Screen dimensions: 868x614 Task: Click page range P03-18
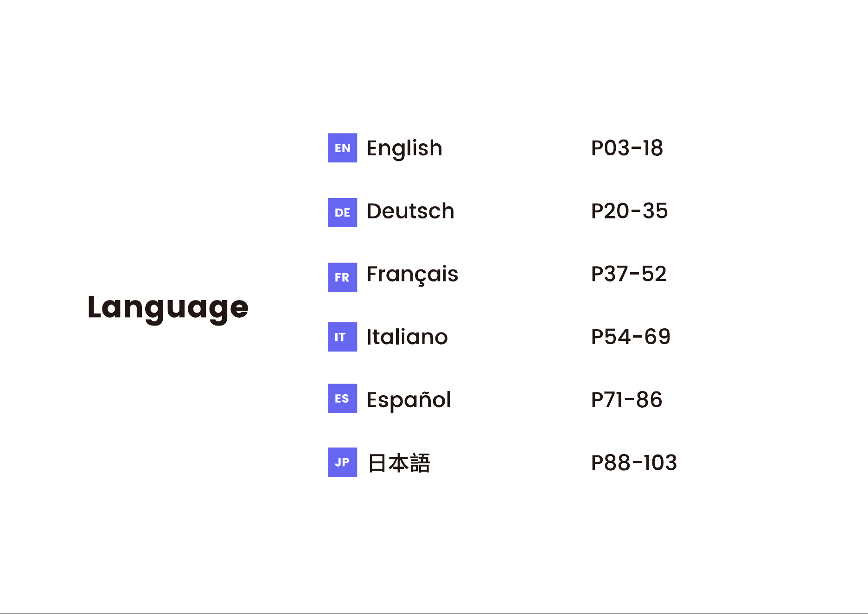(x=627, y=148)
